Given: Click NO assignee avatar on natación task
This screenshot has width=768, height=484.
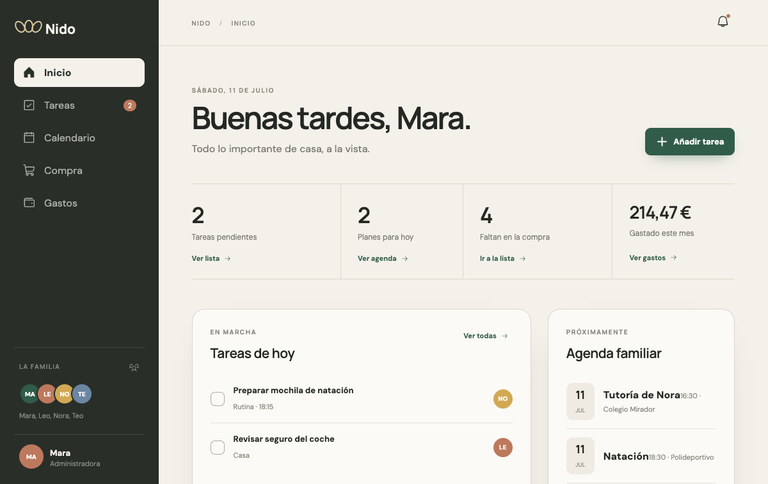Looking at the screenshot, I should pos(503,399).
